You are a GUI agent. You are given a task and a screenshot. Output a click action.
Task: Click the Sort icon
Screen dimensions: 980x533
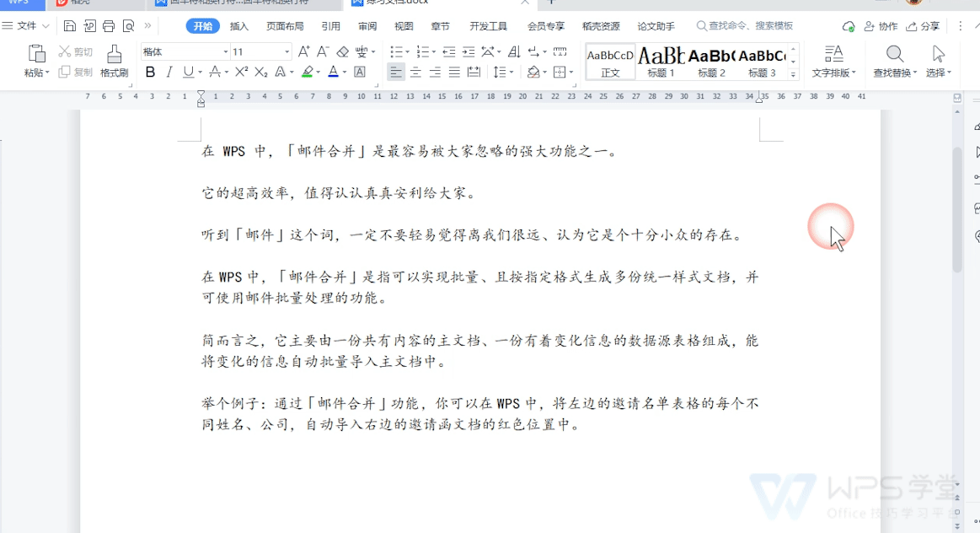(x=514, y=51)
